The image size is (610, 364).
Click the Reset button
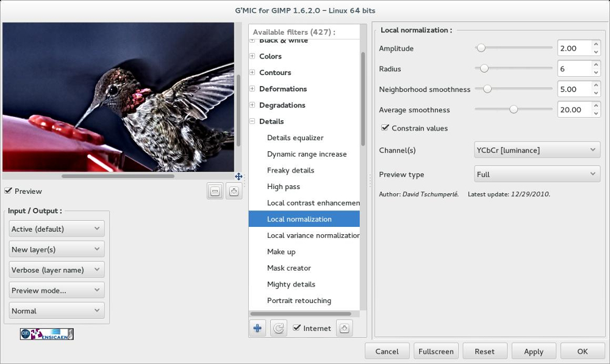pos(484,351)
